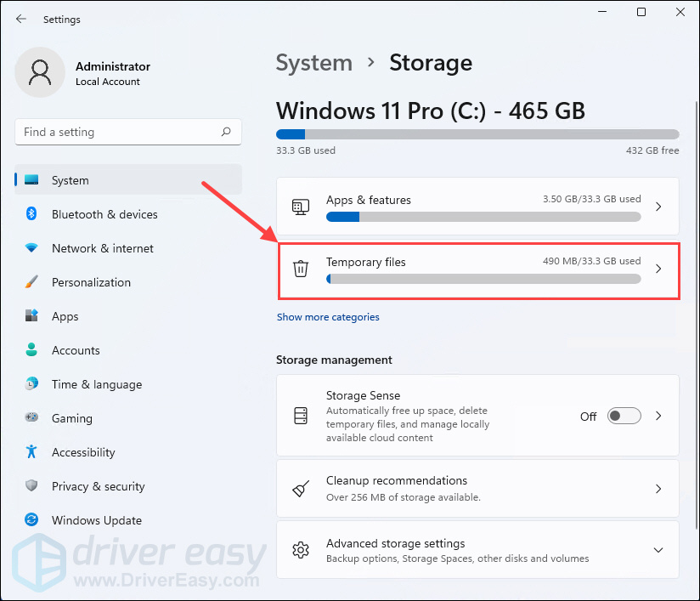This screenshot has height=601, width=700.
Task: Click 'Over 256 MB of storage available' text
Action: click(x=404, y=497)
